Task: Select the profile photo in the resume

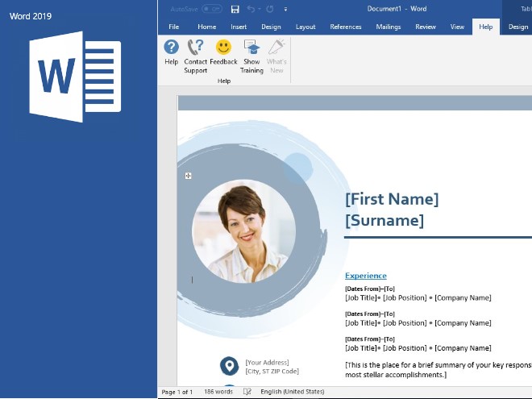Action: [243, 231]
